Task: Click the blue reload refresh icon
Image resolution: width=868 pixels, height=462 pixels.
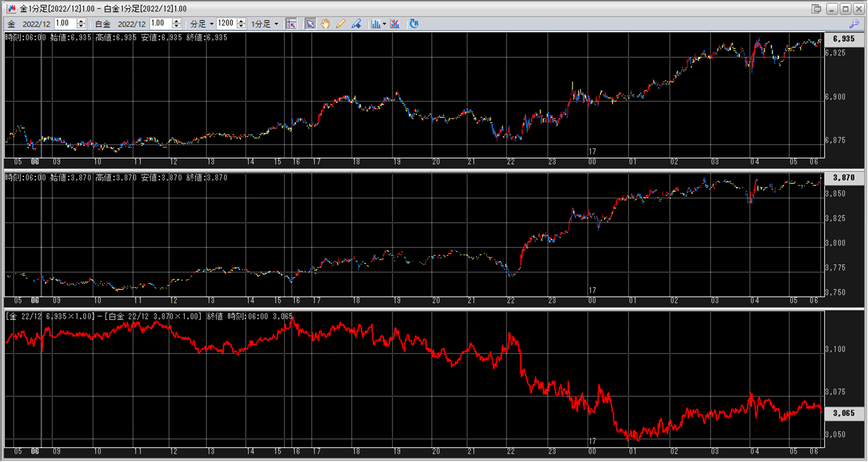Action: click(414, 24)
